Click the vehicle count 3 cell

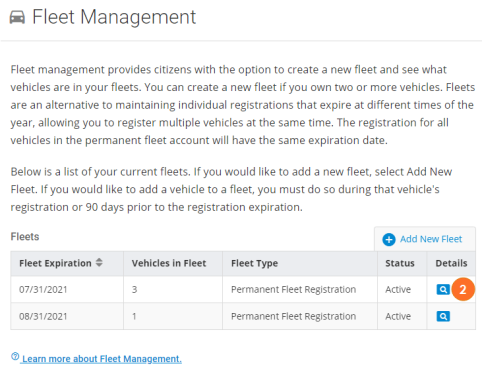173,289
